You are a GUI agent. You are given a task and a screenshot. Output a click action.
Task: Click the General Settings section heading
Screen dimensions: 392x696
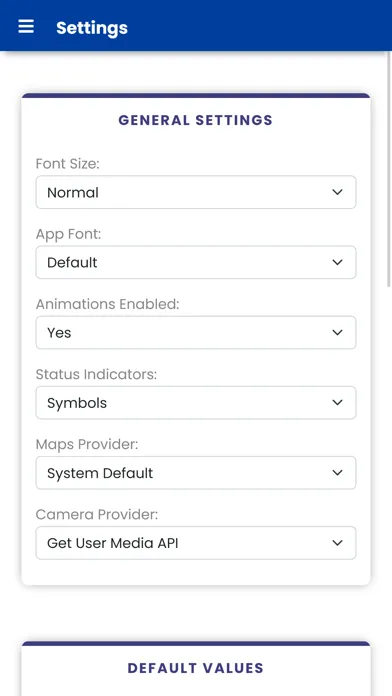tap(195, 120)
